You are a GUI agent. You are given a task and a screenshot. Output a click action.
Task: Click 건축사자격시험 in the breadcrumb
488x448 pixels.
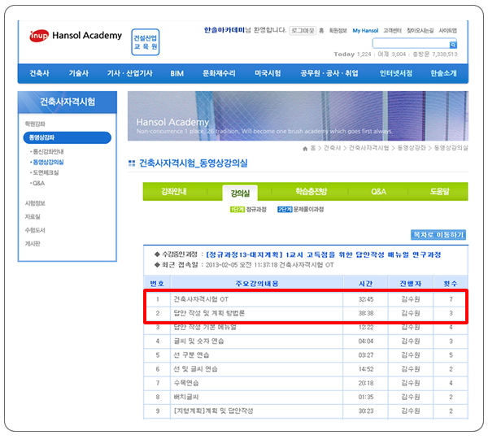368,148
